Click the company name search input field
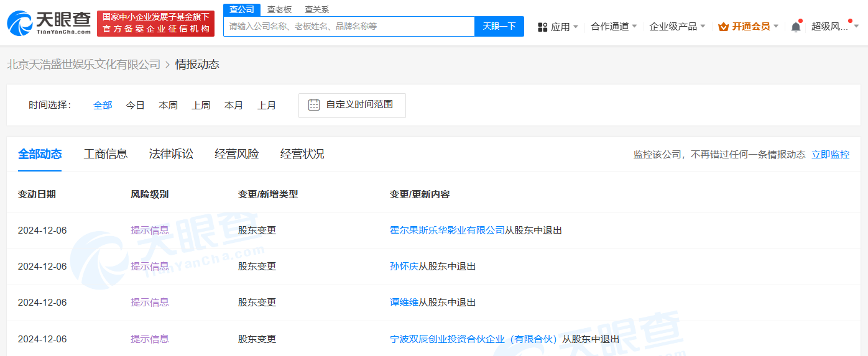 click(348, 26)
